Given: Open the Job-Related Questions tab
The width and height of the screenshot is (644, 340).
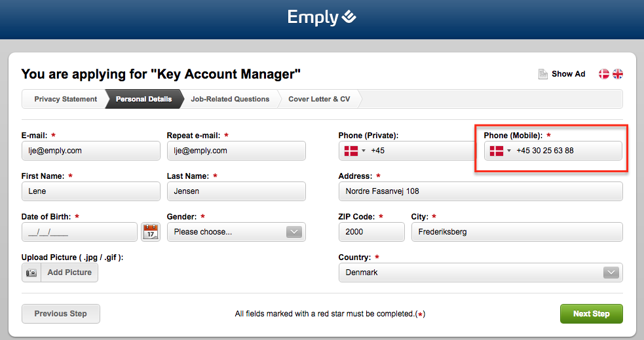Looking at the screenshot, I should point(230,99).
